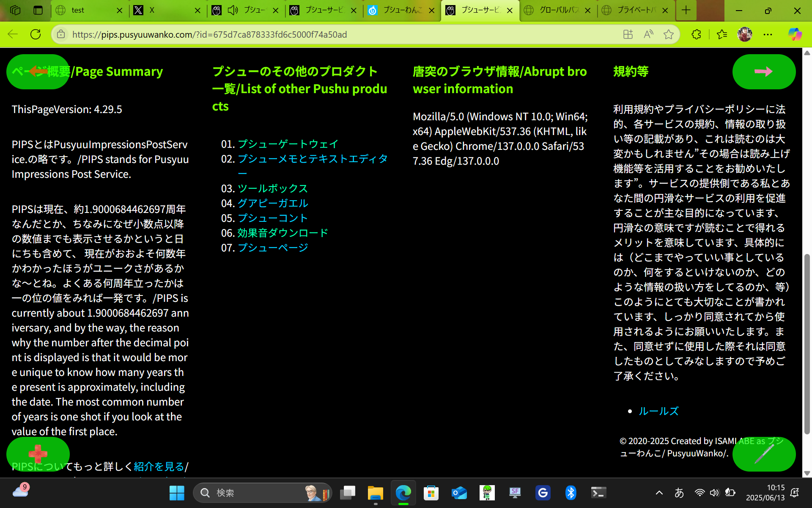This screenshot has width=812, height=508.
Task: Click the green button with red plus
Action: [x=38, y=454]
